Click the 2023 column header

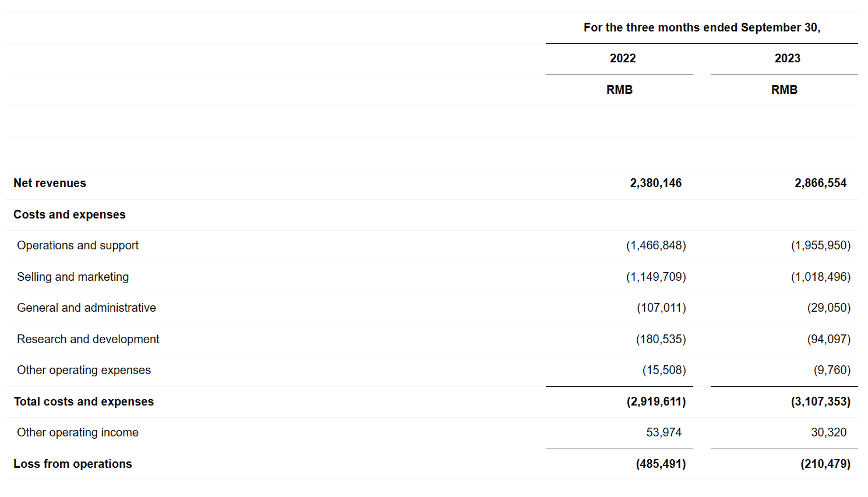[x=787, y=58]
